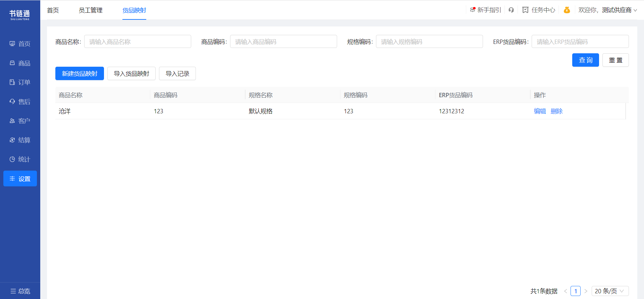Go to 订单 in the sidebar
This screenshot has height=299, width=644.
[20, 82]
